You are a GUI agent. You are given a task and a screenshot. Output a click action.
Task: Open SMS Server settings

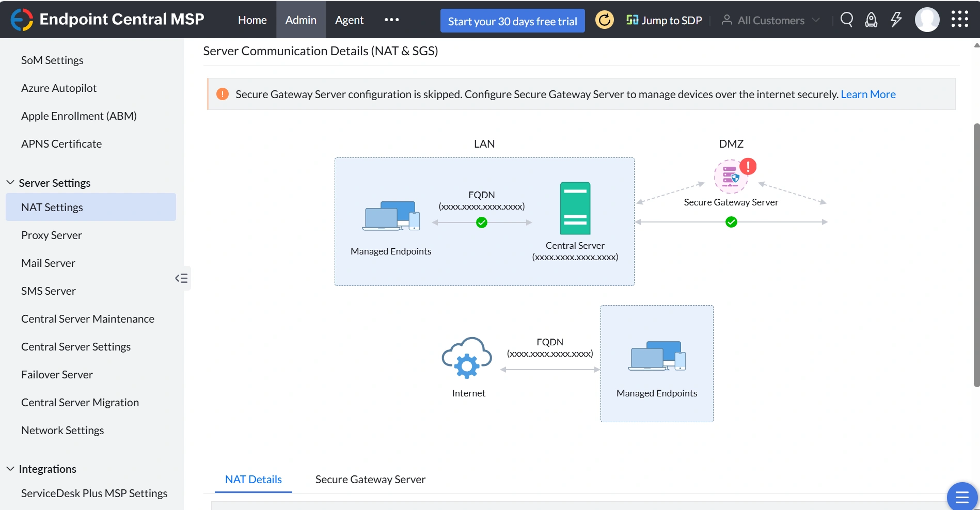[x=49, y=291]
